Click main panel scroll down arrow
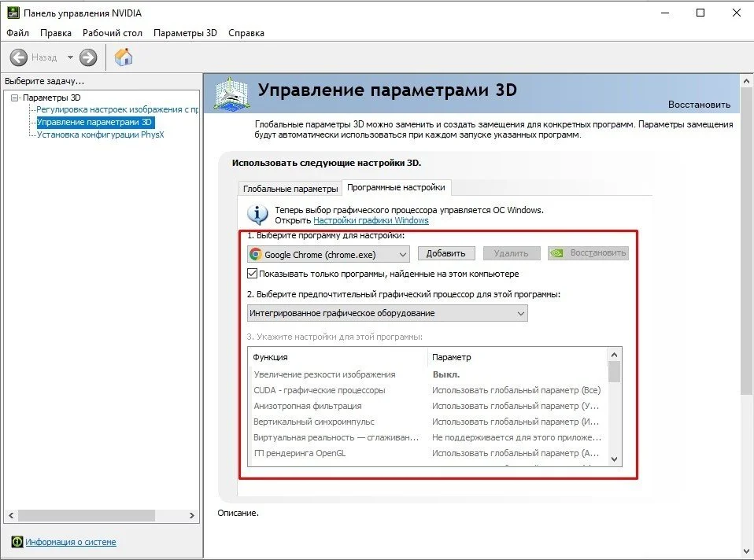The width and height of the screenshot is (754, 560). 746,551
